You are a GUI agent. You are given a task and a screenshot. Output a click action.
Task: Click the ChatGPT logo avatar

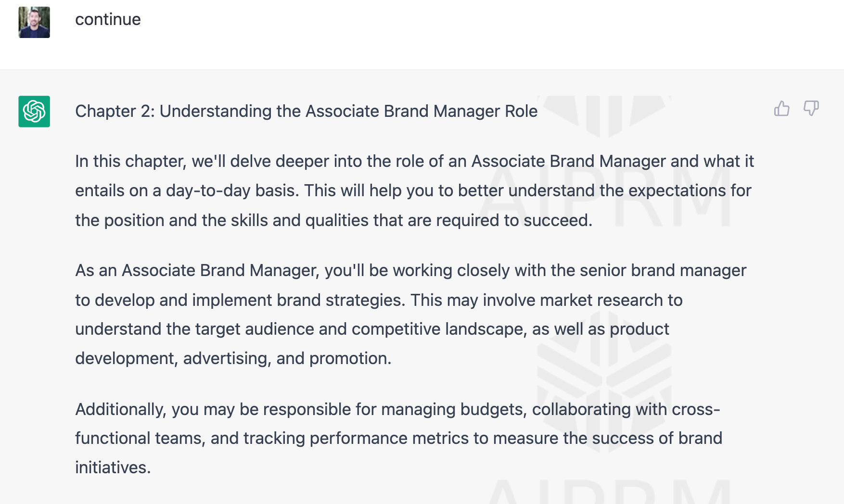(34, 112)
